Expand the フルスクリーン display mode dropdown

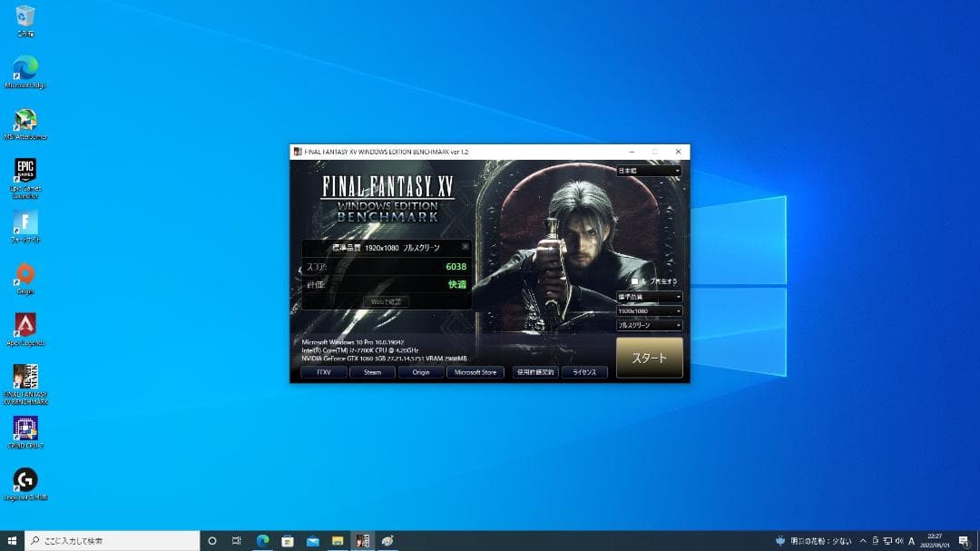(649, 325)
